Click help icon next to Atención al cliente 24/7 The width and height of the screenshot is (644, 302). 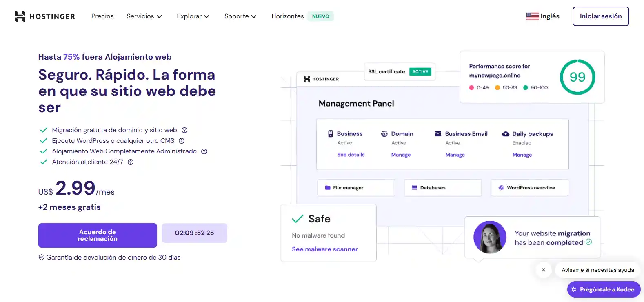pyautogui.click(x=131, y=162)
